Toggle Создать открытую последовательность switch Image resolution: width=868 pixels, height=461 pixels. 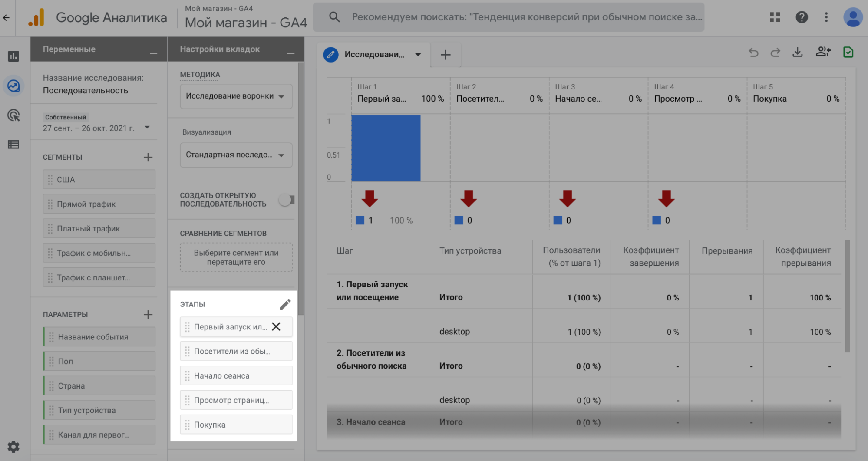pos(287,200)
